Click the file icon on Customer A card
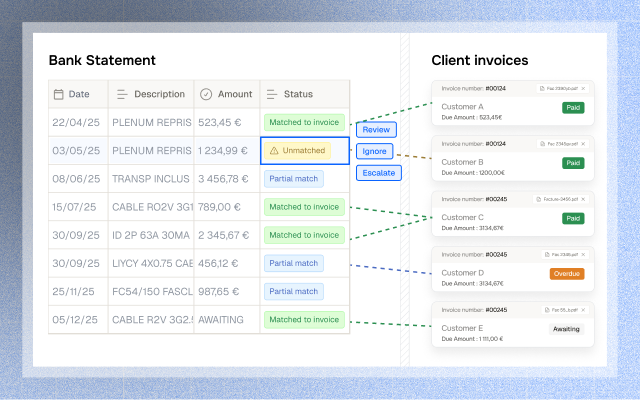The width and height of the screenshot is (640, 400). [542, 89]
